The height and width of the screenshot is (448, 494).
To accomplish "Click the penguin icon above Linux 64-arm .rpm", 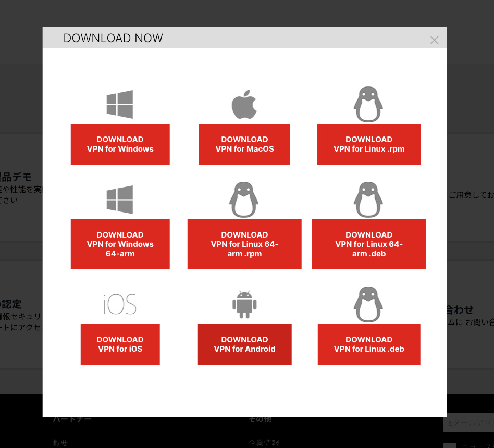I will (x=244, y=200).
